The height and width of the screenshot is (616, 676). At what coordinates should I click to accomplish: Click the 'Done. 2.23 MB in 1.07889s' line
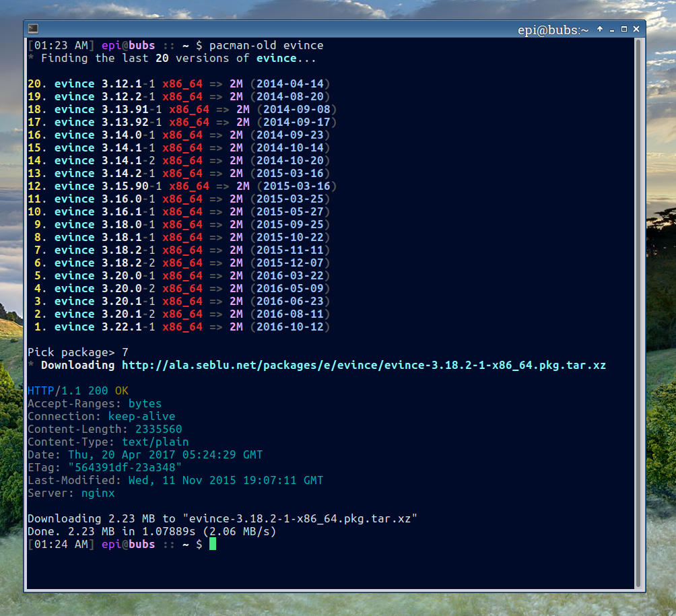point(151,531)
